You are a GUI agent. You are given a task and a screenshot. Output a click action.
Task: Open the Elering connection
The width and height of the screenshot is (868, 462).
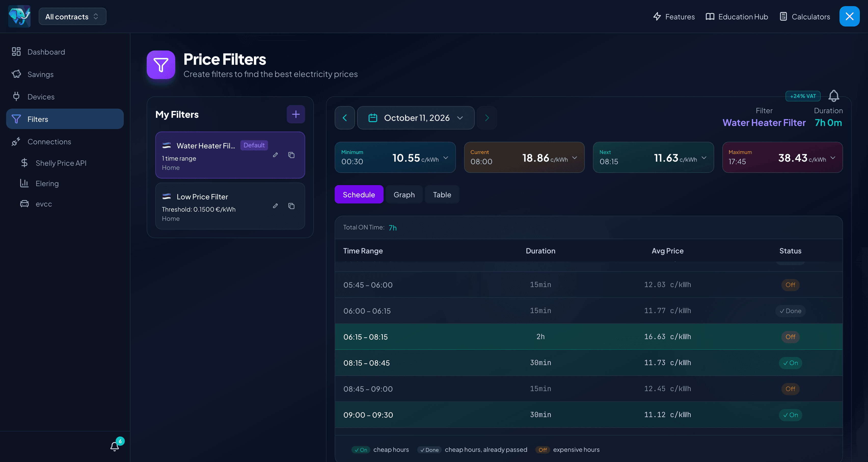(69, 184)
